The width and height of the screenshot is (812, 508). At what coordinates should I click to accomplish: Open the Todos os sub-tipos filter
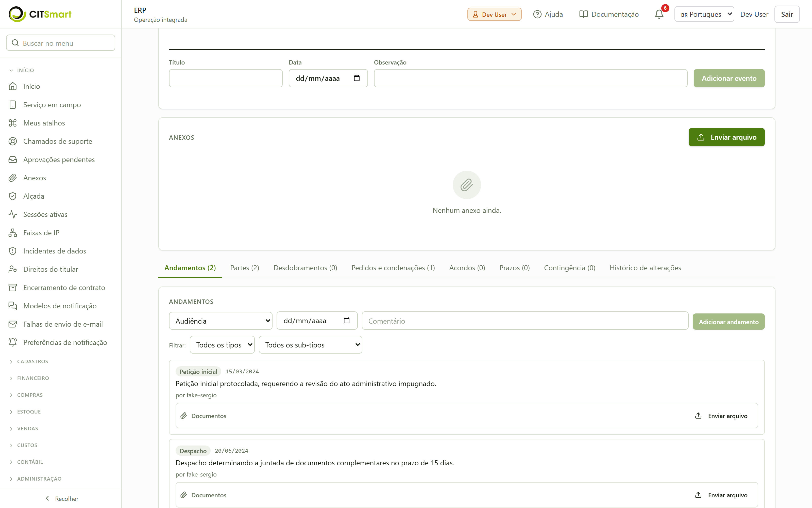[x=310, y=345]
